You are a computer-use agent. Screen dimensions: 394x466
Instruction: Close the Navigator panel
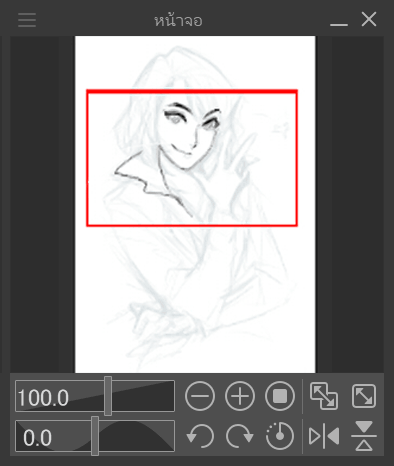point(369,19)
